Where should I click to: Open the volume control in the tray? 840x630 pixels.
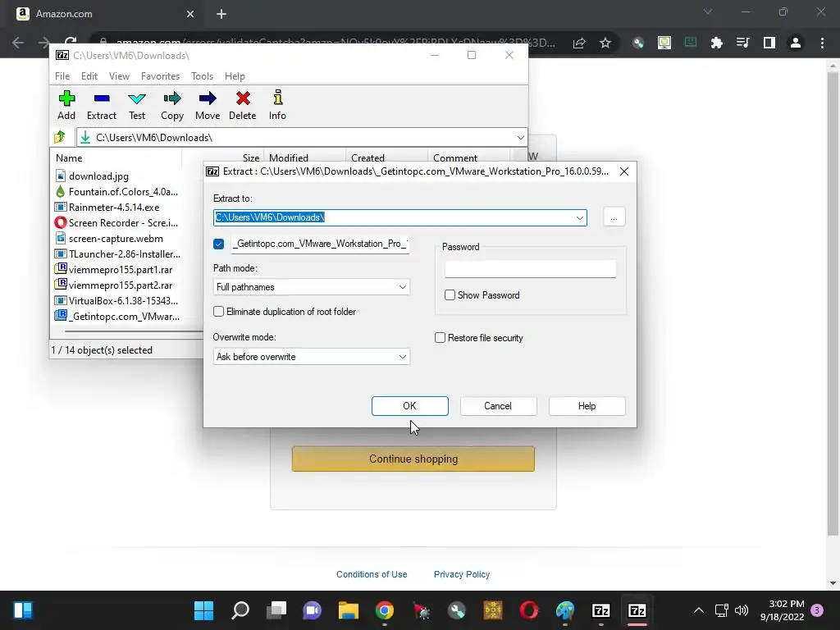click(x=742, y=610)
